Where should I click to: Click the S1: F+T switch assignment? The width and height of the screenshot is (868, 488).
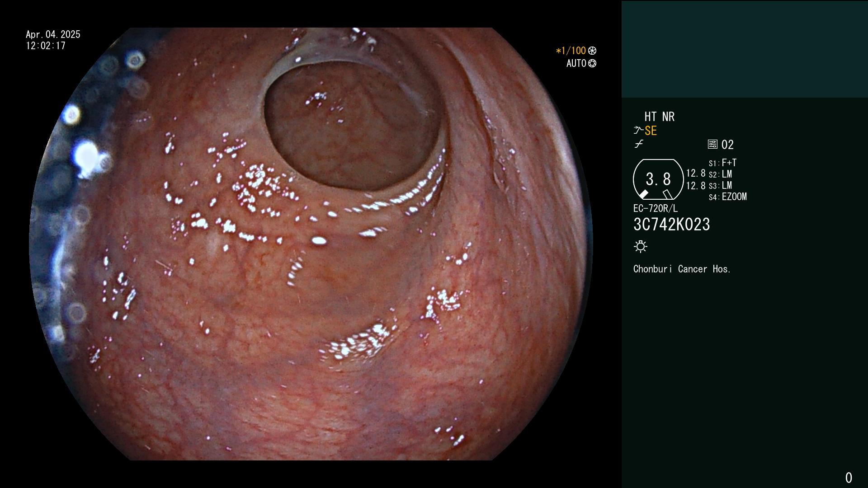(723, 163)
